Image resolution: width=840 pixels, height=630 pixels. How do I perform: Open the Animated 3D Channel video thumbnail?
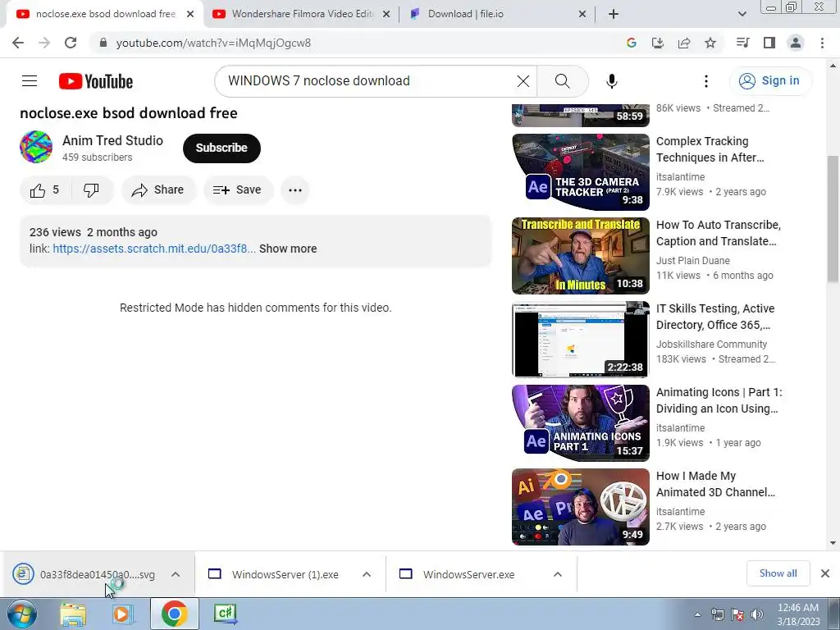click(x=581, y=506)
